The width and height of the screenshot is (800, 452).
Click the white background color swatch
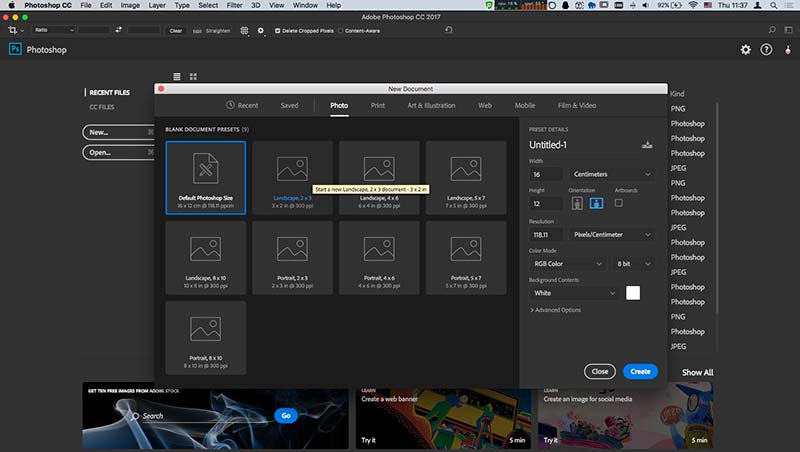pyautogui.click(x=633, y=293)
